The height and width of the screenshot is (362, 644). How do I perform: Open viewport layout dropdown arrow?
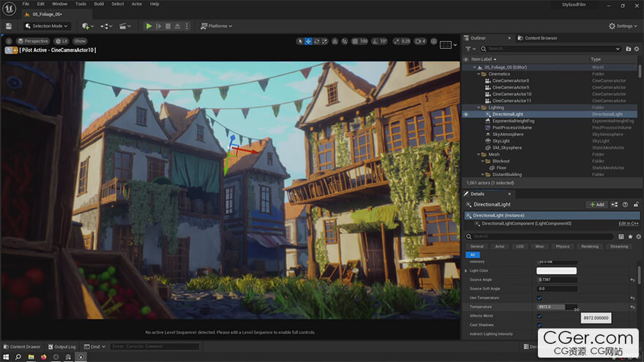coord(455,45)
